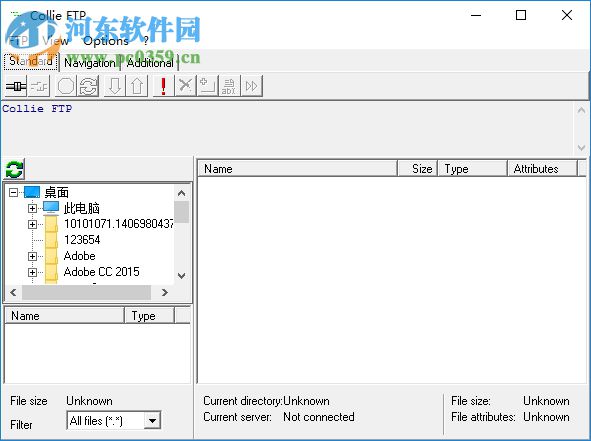Click the folder tree vertical scrollbar thumb
This screenshot has width=591, height=441.
click(x=181, y=212)
